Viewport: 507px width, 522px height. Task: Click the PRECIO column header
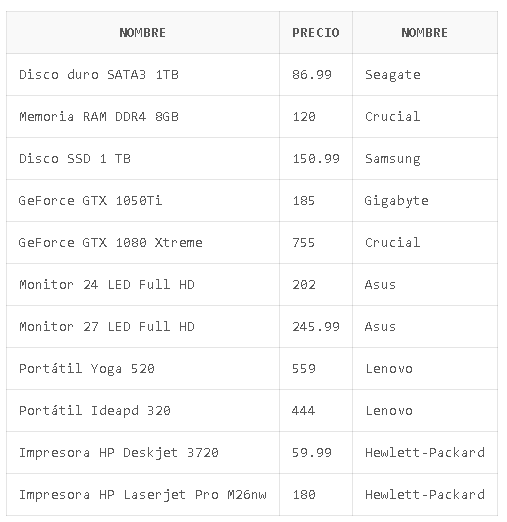[316, 33]
